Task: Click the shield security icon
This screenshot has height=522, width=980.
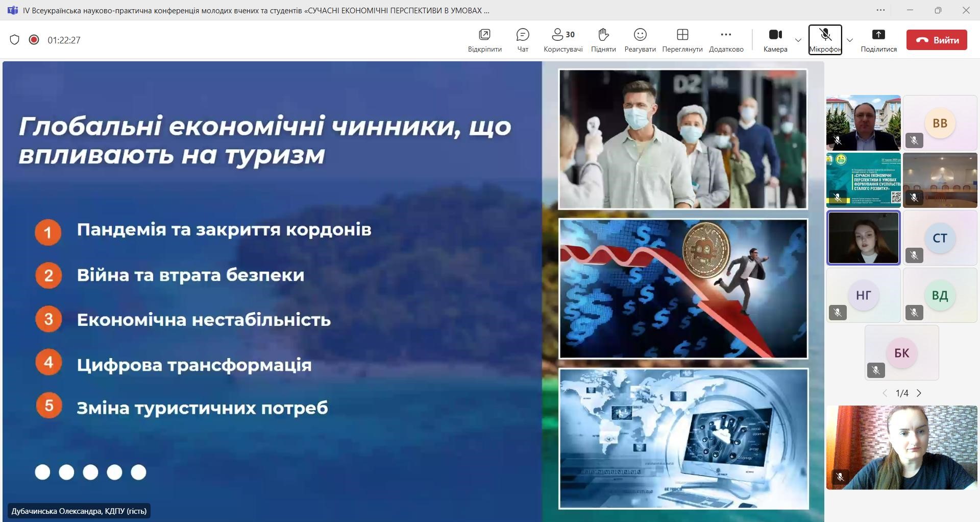Action: click(x=15, y=40)
